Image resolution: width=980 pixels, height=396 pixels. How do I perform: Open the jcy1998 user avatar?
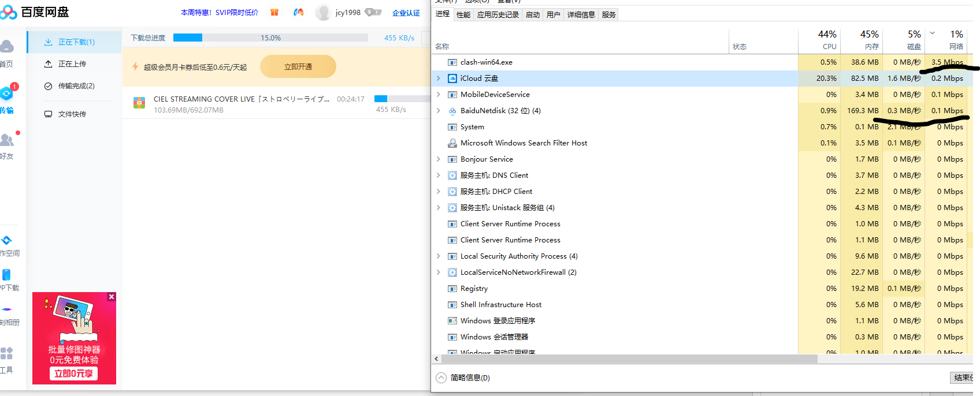coord(323,13)
